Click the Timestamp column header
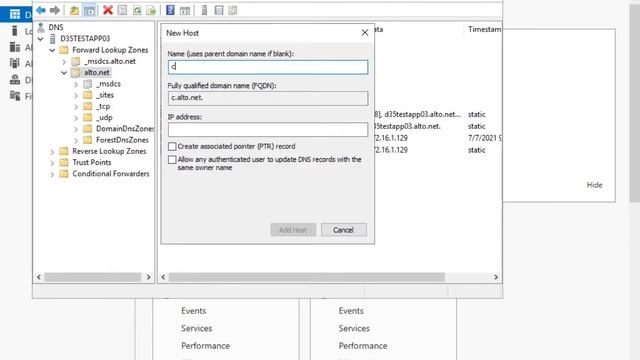 tap(484, 29)
